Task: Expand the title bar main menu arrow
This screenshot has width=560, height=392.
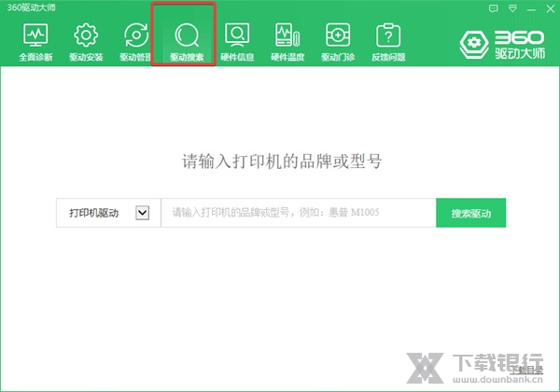Action: click(x=511, y=7)
